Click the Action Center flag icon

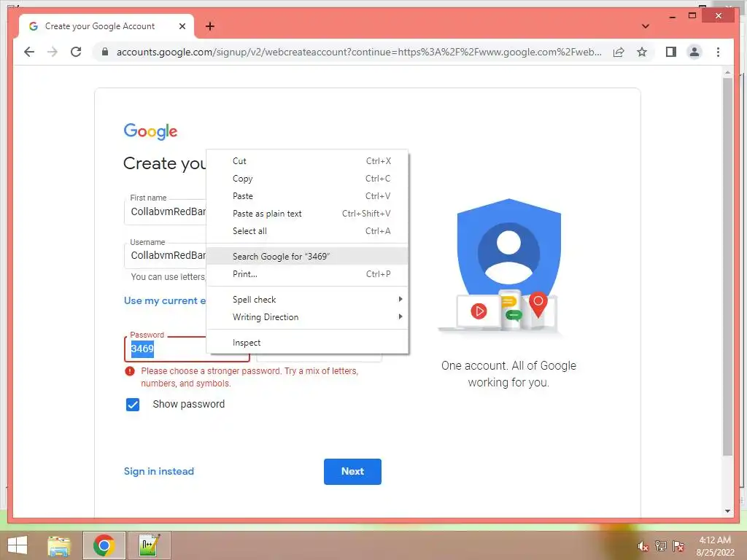678,546
